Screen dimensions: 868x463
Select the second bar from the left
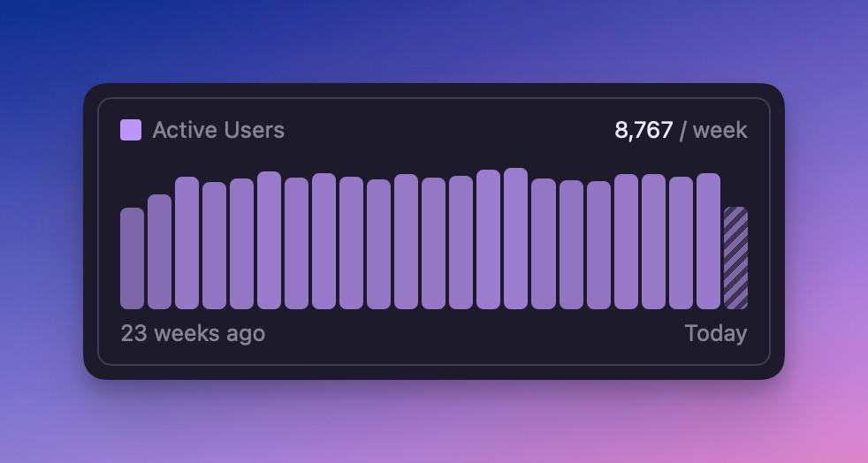(x=159, y=252)
